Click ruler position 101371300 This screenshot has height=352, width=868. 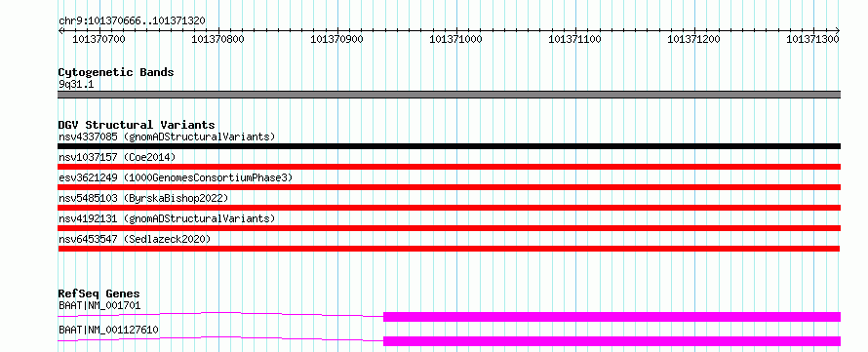pyautogui.click(x=813, y=39)
